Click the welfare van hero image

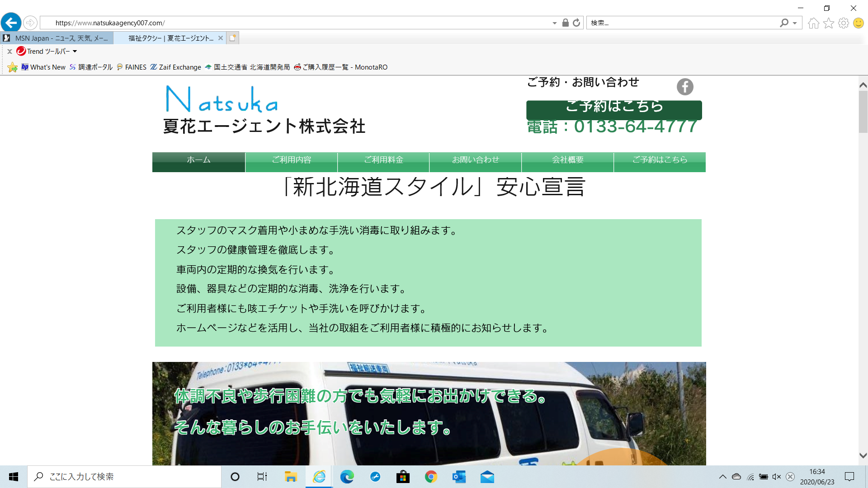pyautogui.click(x=429, y=413)
